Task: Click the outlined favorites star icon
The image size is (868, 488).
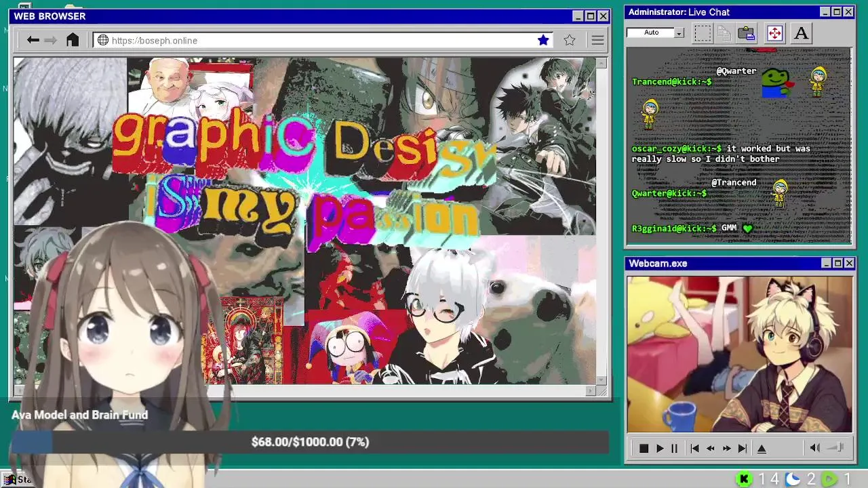Action: 570,40
